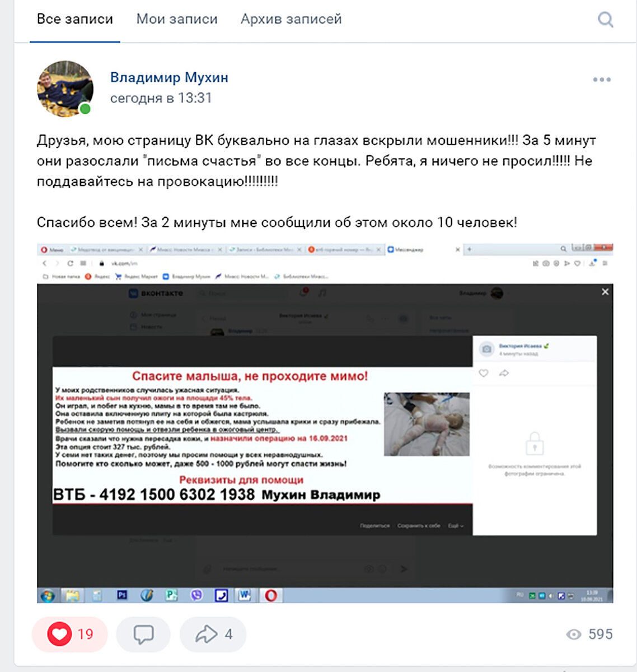Switch to the Мои записи tab
The image size is (637, 672).
click(177, 19)
